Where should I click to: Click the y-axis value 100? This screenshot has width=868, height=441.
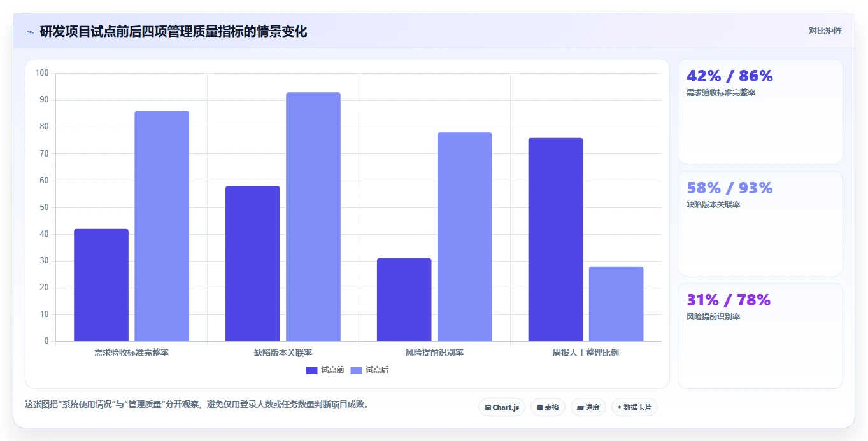coord(42,73)
